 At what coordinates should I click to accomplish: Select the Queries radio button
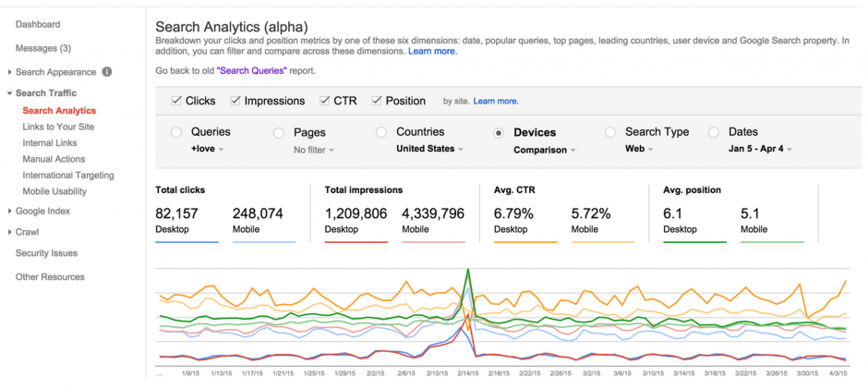tap(176, 132)
